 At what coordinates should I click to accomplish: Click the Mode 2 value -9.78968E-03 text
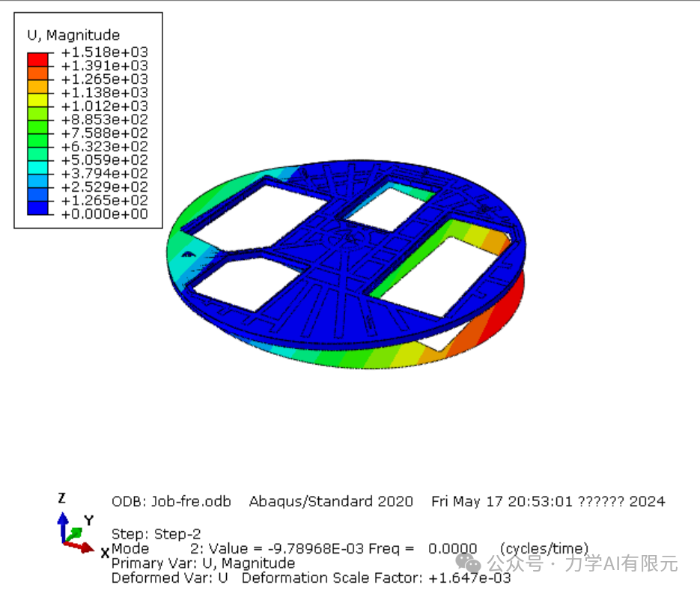tap(316, 548)
